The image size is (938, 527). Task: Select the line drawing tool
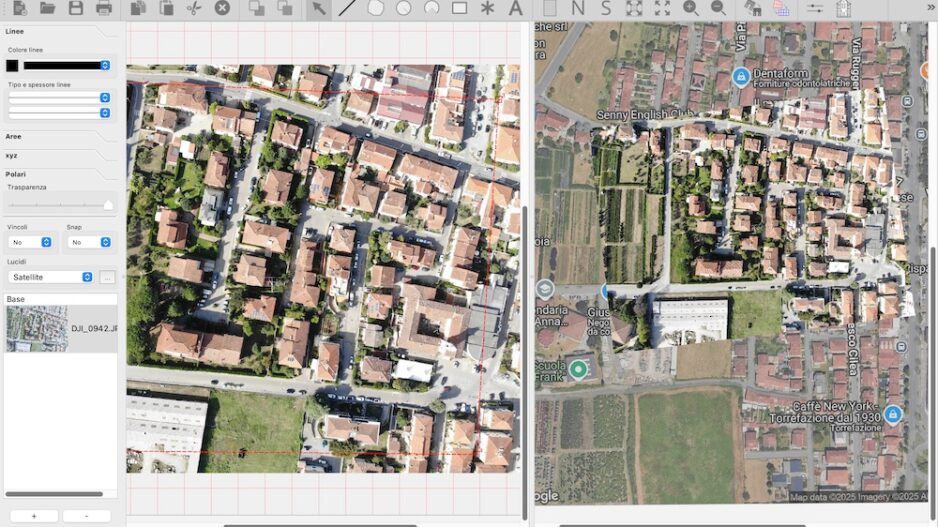[347, 8]
